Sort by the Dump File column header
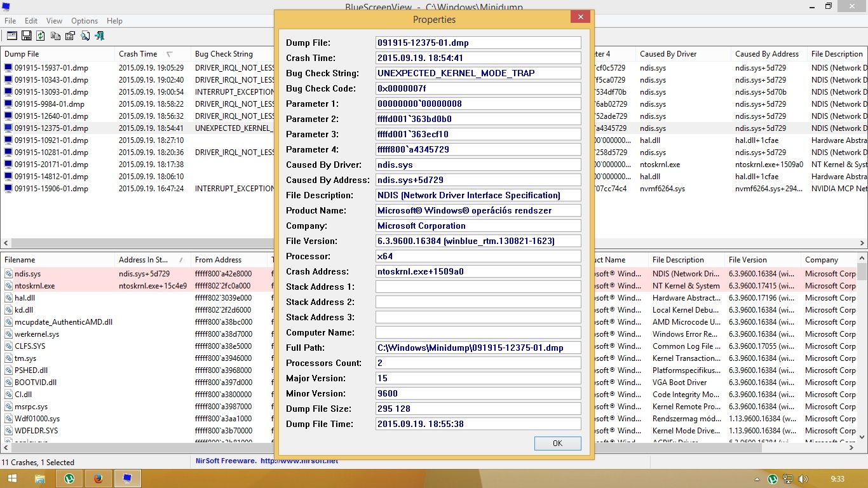 58,54
